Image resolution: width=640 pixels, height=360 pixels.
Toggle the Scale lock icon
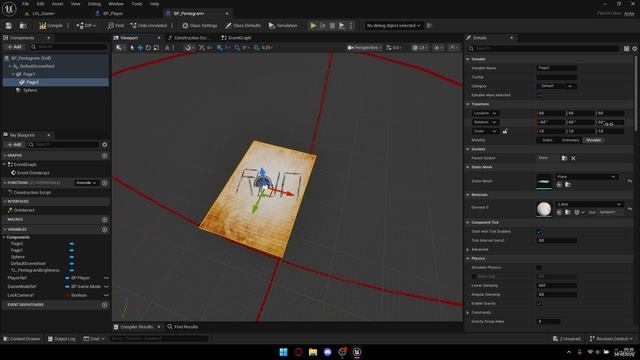point(505,131)
